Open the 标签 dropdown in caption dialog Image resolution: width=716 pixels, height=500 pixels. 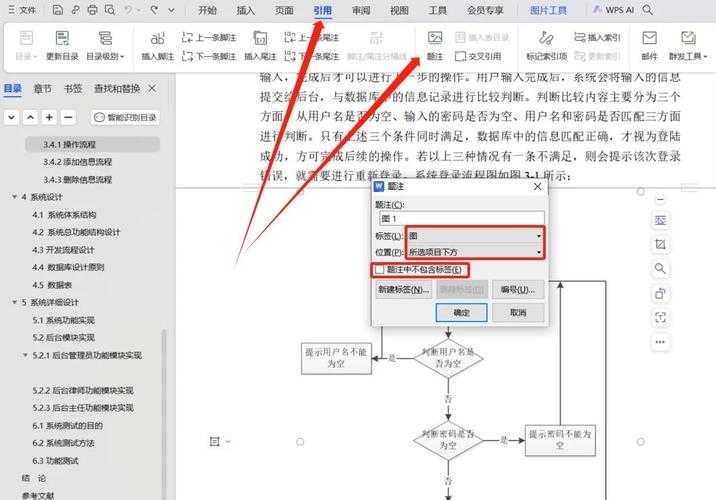pos(540,236)
